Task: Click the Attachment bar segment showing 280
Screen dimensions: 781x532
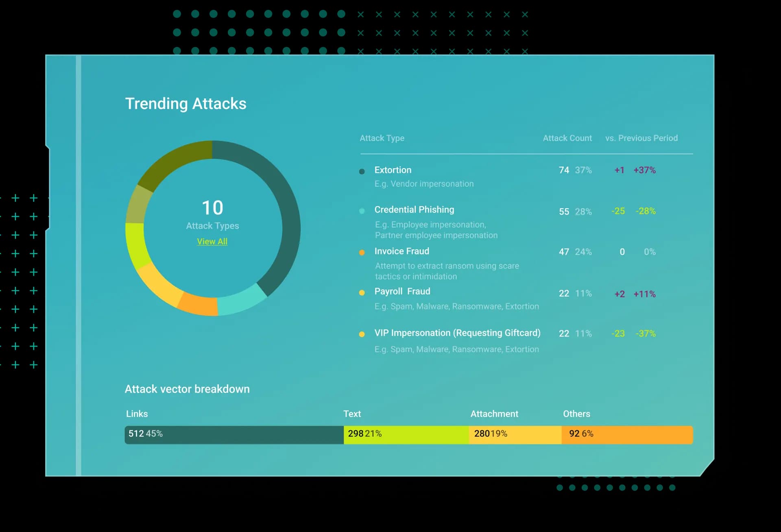Action: 515,435
